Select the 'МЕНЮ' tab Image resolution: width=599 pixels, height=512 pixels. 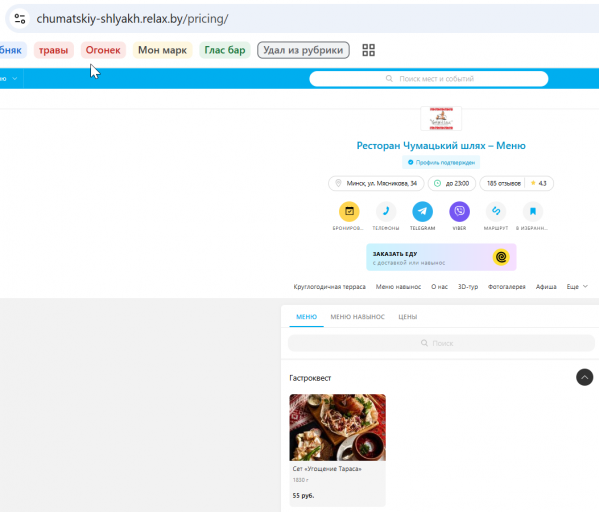click(306, 317)
